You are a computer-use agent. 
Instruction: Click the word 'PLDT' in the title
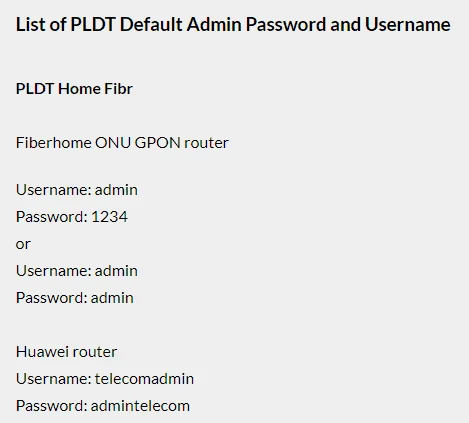pos(93,25)
